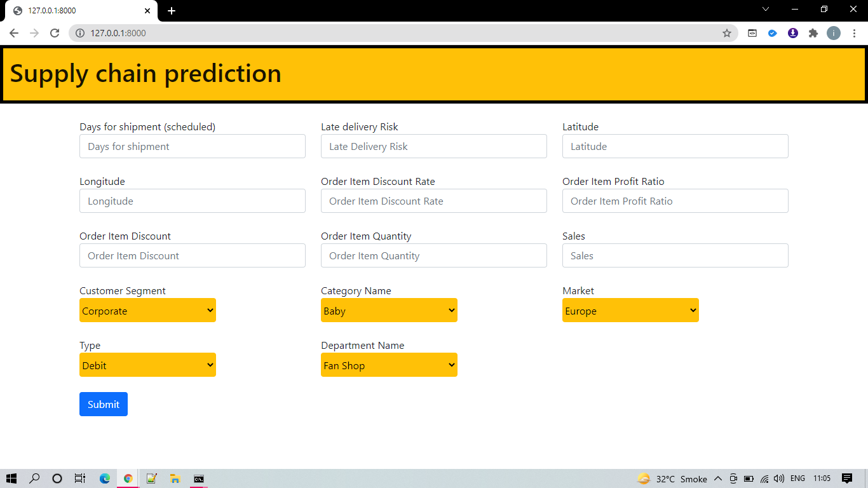Adjust system volume from the tray

778,478
